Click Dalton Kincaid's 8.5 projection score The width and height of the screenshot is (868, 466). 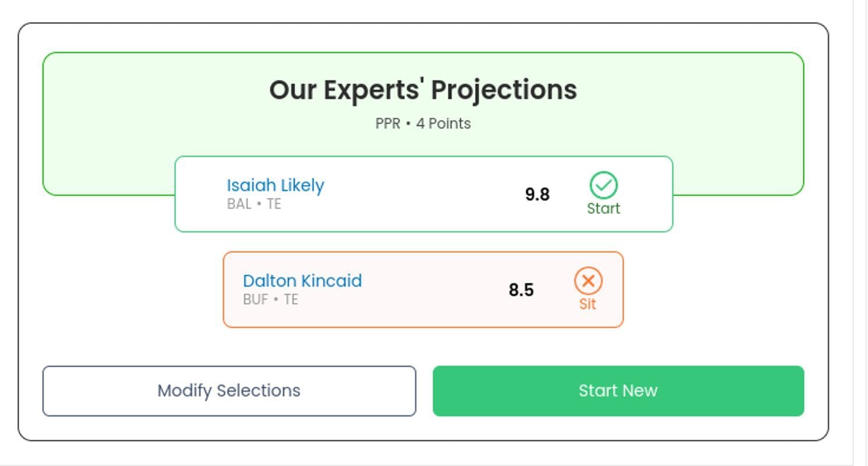coord(521,290)
